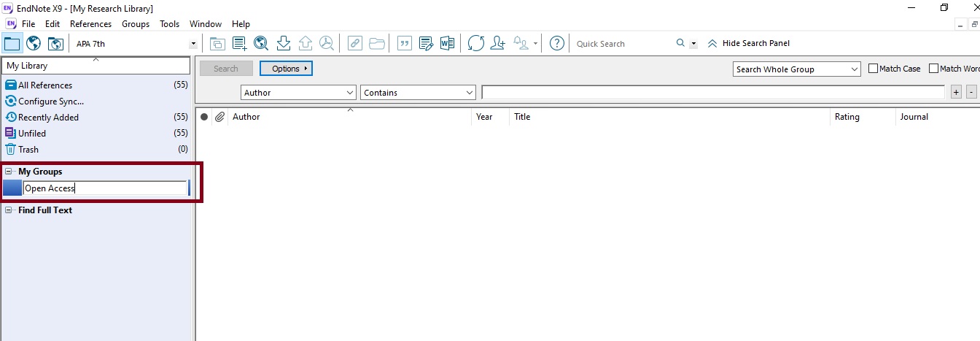Open the Online Search icon
This screenshot has height=341, width=980.
pos(261,43)
